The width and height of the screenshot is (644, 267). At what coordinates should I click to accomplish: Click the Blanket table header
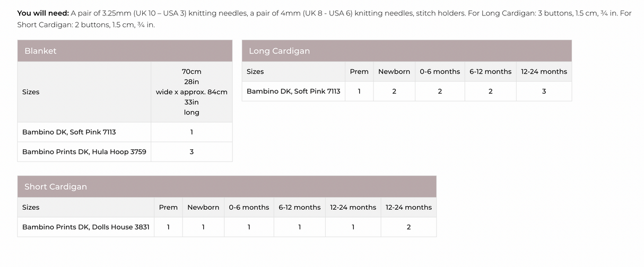click(40, 51)
